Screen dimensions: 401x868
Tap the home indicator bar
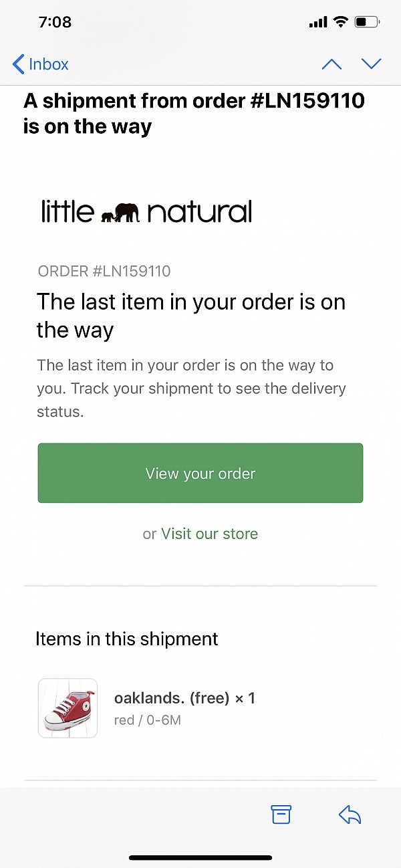200,857
